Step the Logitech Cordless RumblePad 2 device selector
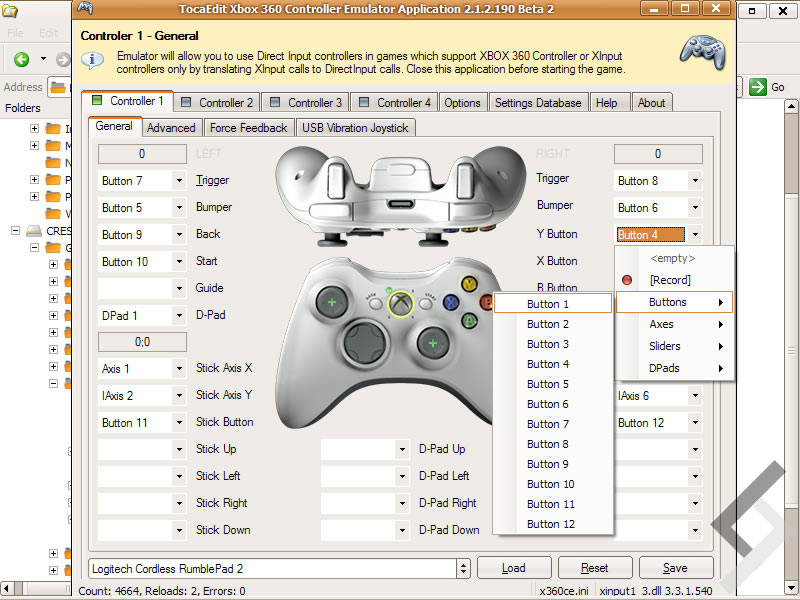Screen dimensions: 800x600 coord(461,567)
